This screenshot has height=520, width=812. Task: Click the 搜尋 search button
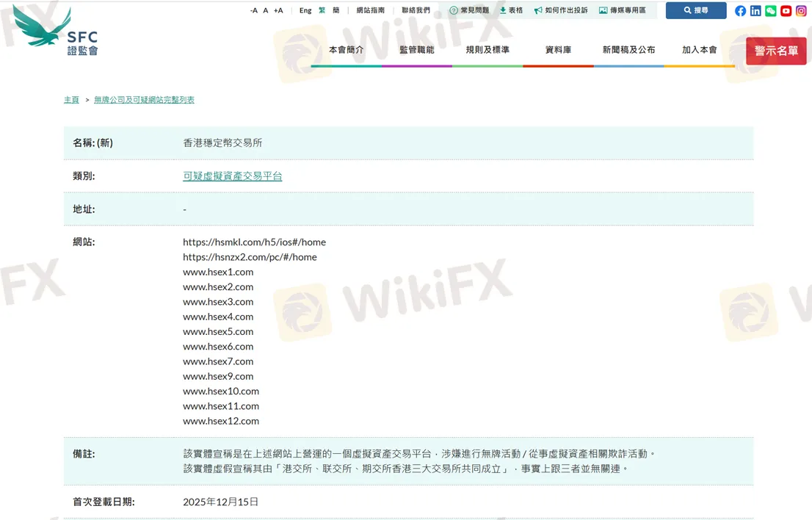696,10
